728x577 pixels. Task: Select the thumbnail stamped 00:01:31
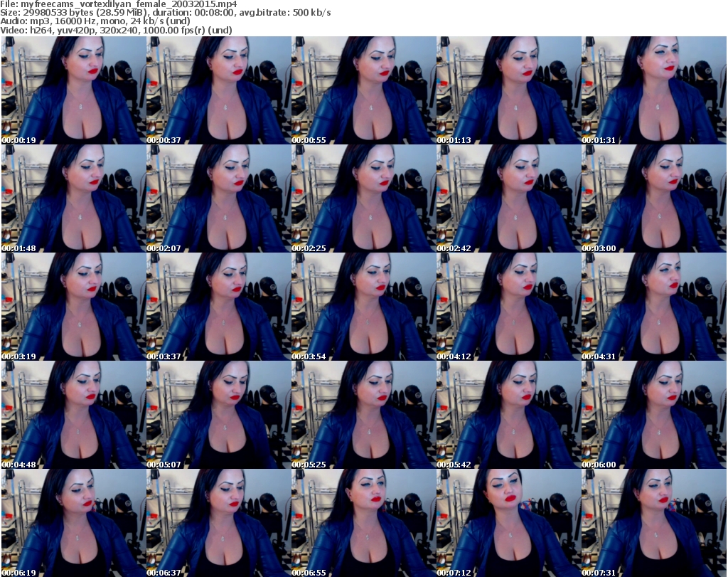(654, 90)
